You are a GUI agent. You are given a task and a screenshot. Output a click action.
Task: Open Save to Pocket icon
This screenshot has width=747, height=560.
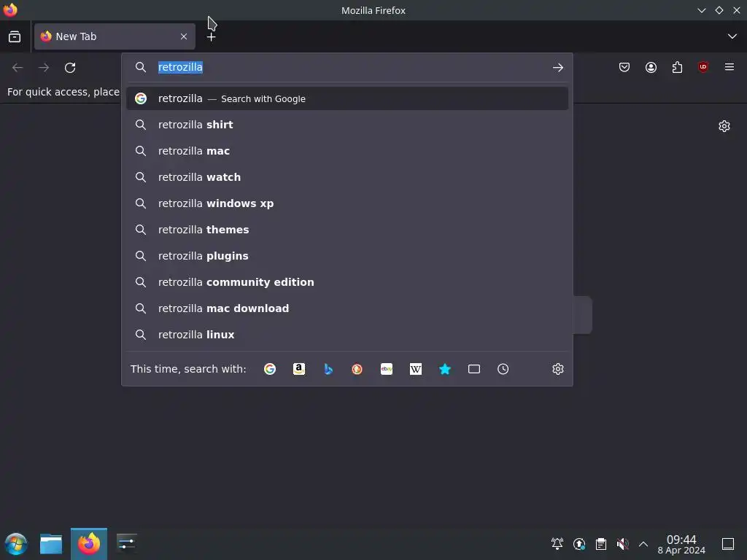[624, 67]
